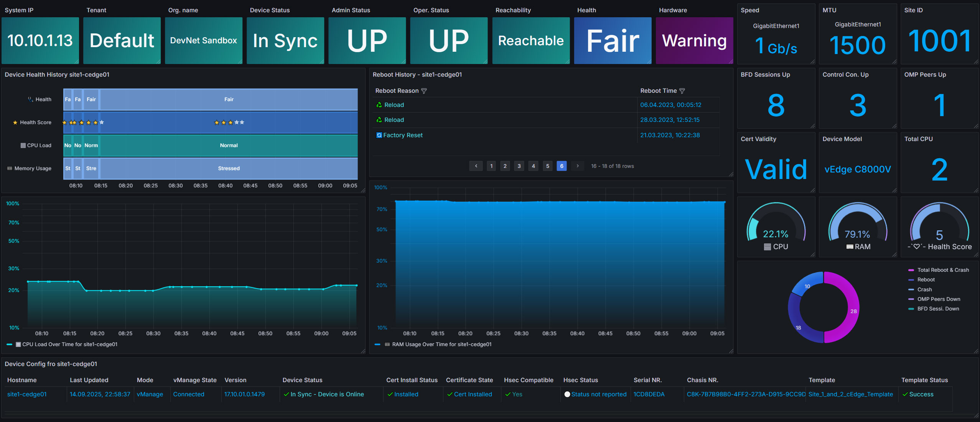This screenshot has width=980, height=422.
Task: Open the Reboot Reason column filter icon
Action: coord(424,91)
